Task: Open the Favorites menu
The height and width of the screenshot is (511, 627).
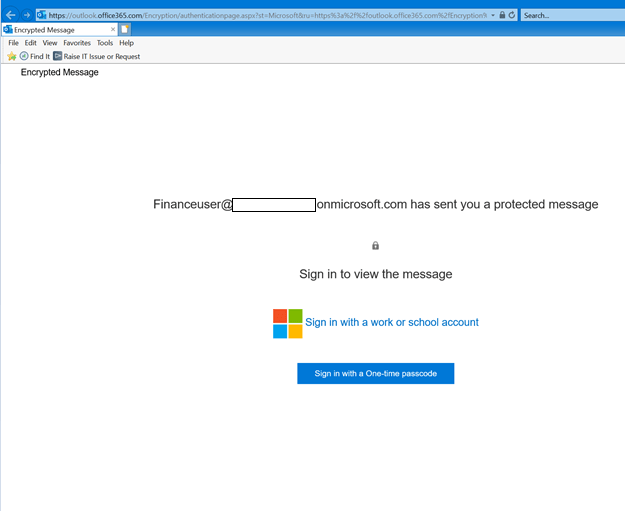Action: [x=77, y=43]
